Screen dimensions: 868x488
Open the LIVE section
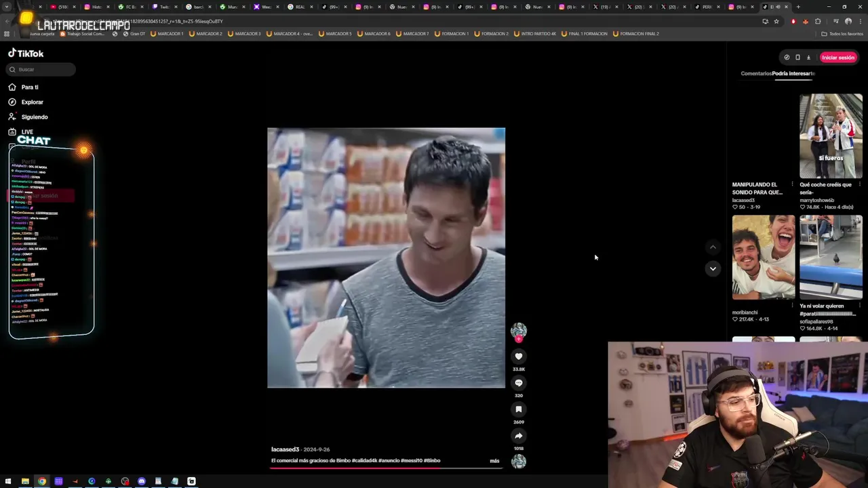pos(27,131)
